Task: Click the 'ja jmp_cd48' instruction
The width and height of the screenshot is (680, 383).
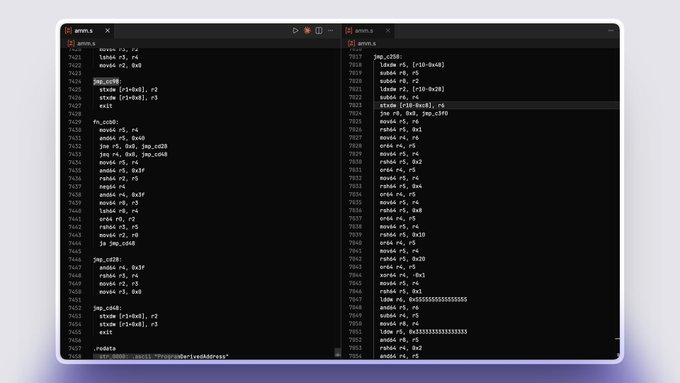Action: pos(117,243)
